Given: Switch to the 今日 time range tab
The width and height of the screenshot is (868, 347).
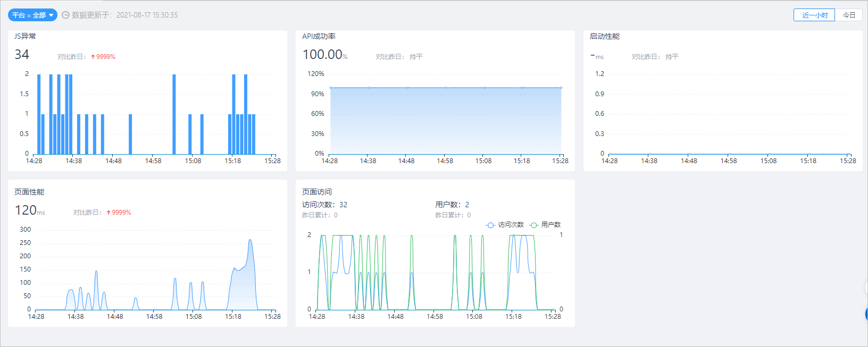Looking at the screenshot, I should point(849,15).
